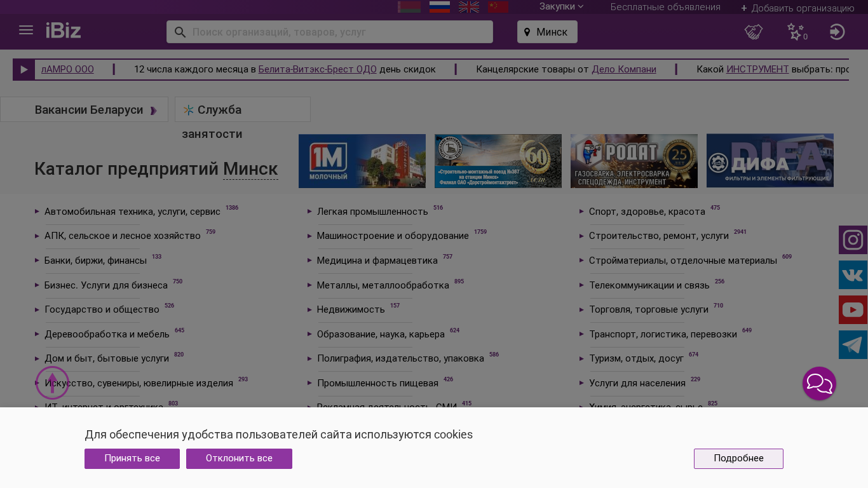Open Туризм, отдых, досуг category
This screenshot has height=488, width=868.
point(636,358)
